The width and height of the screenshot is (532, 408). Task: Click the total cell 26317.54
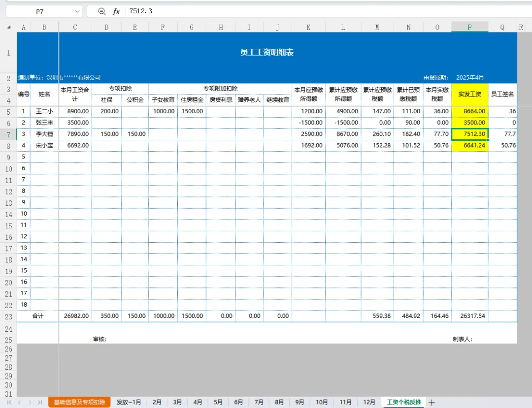[470, 316]
